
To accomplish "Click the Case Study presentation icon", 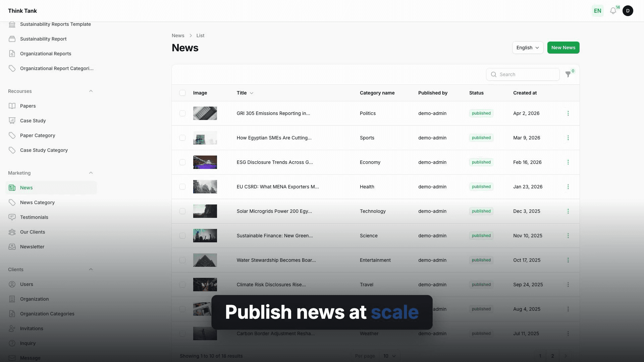I will click(x=12, y=121).
